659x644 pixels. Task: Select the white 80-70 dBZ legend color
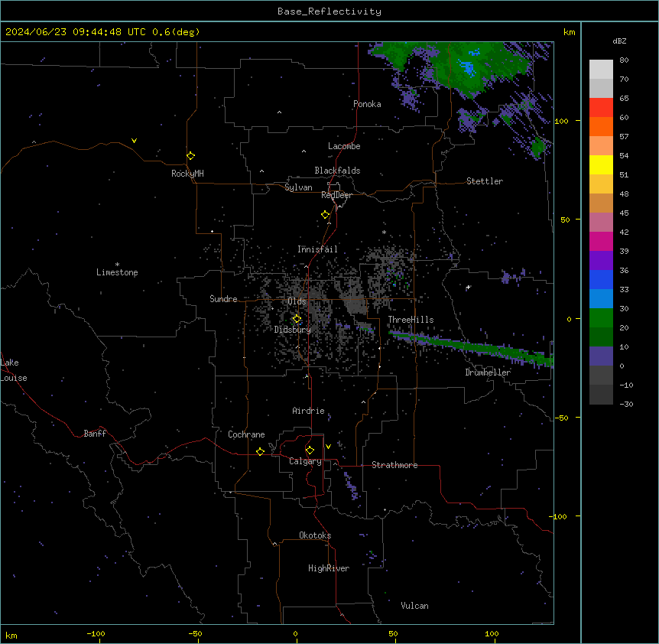601,70
